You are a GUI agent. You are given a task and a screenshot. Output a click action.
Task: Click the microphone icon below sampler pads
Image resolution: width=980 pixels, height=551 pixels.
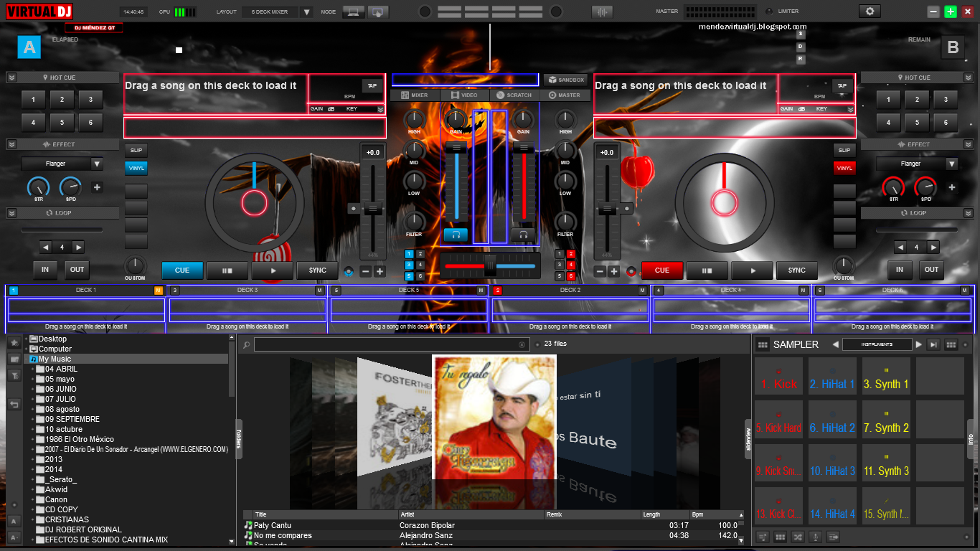tap(816, 537)
